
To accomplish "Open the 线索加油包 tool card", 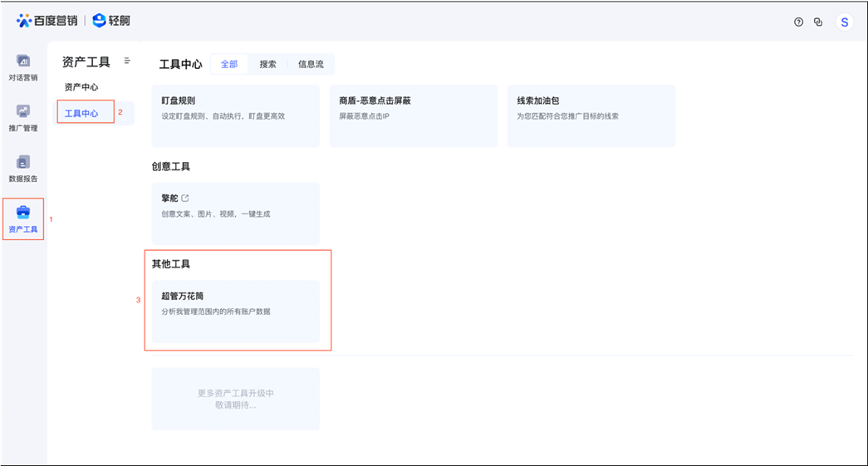I will point(591,115).
